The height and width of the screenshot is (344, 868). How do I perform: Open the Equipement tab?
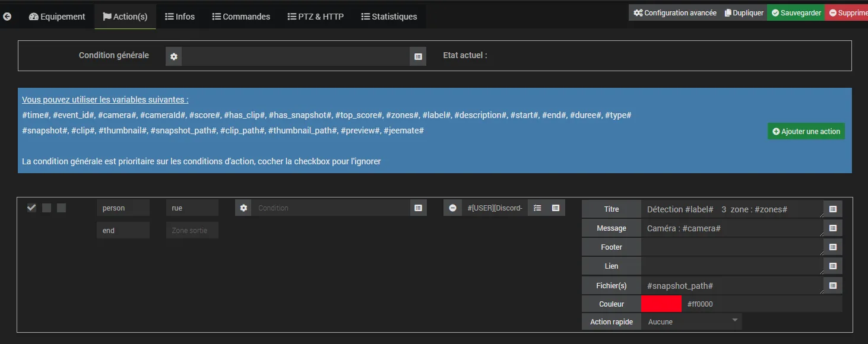point(57,17)
